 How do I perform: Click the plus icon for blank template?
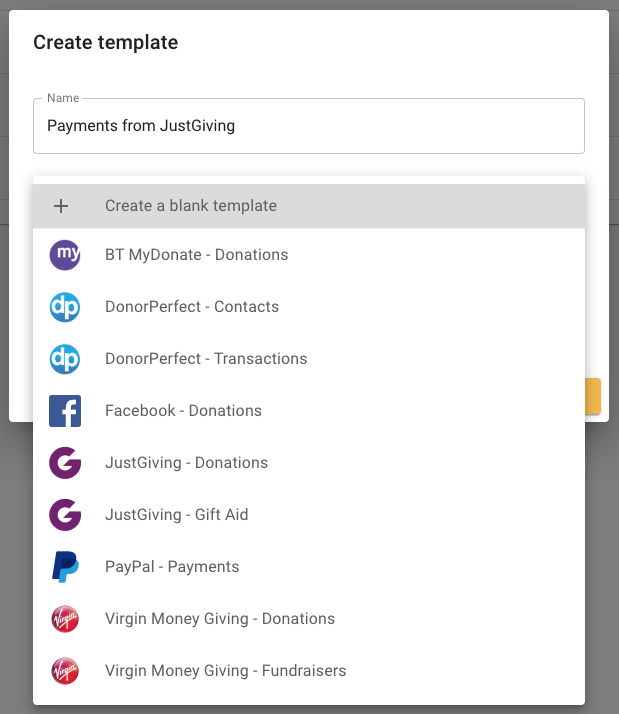coord(61,206)
